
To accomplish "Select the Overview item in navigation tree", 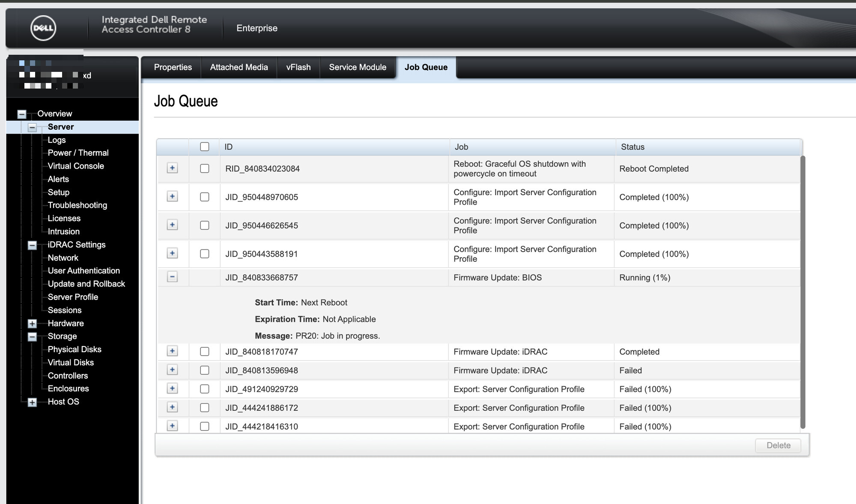I will [55, 114].
